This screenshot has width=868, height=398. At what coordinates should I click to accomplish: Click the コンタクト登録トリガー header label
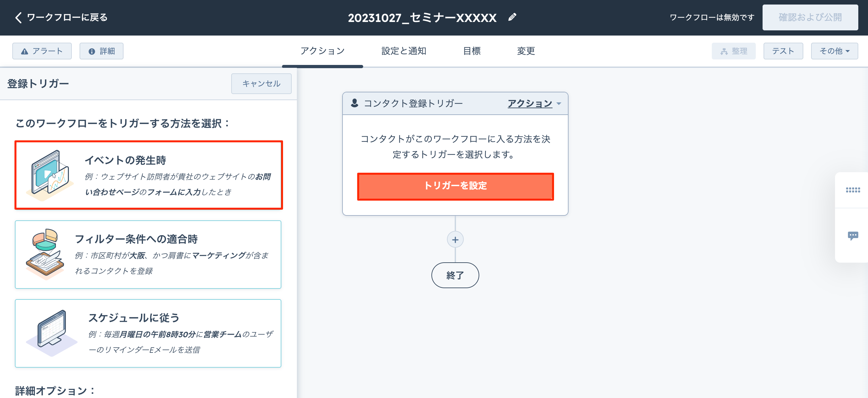413,103
